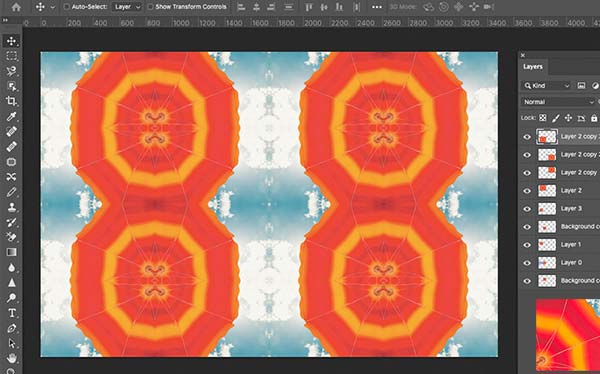Select the Layer 0 thumbnail
Viewport: 600px width, 374px height.
[x=547, y=263]
